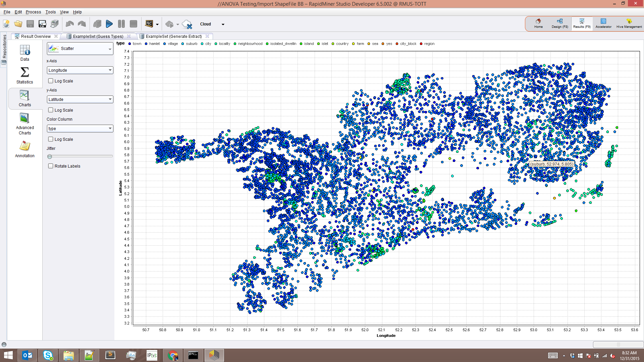Pause the running process
Image resolution: width=644 pixels, height=362 pixels.
121,24
